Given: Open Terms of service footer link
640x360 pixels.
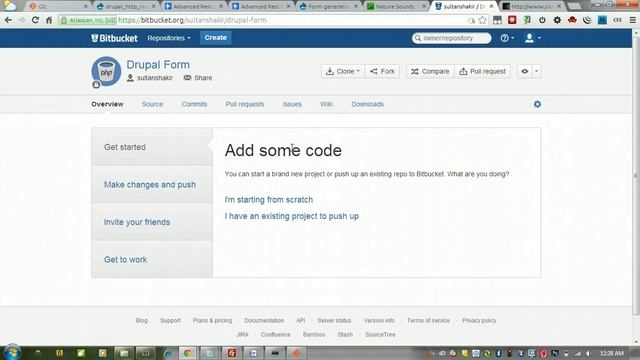Looking at the screenshot, I should tap(428, 320).
